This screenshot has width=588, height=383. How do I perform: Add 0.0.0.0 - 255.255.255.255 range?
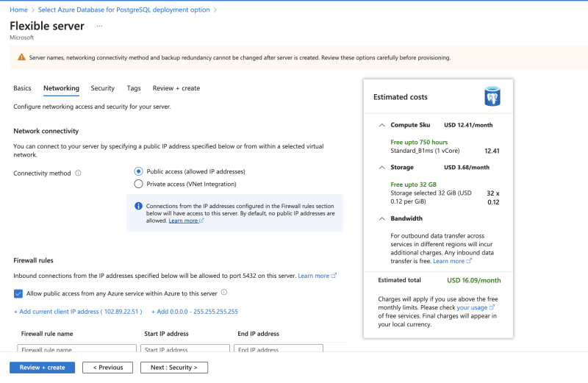195,312
